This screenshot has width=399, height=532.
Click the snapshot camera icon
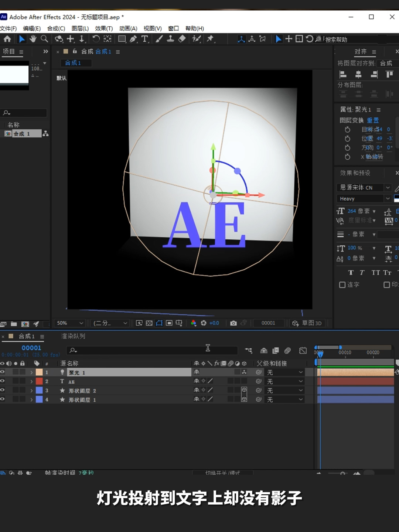pyautogui.click(x=233, y=323)
